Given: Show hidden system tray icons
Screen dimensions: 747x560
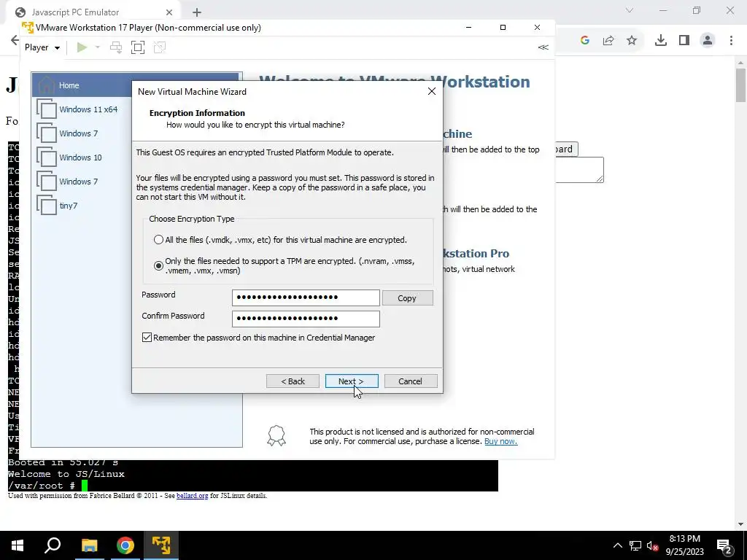Looking at the screenshot, I should (617, 545).
